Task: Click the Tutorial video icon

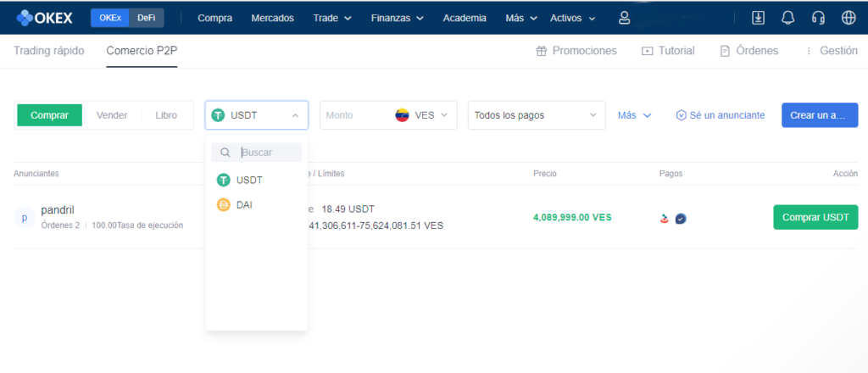Action: click(647, 51)
